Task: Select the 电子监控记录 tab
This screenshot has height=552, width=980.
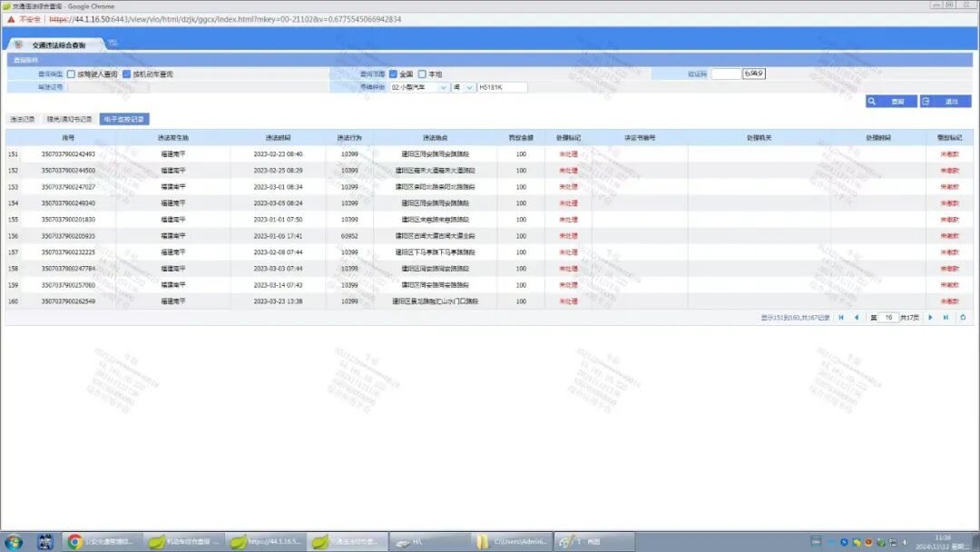Action: click(x=123, y=120)
